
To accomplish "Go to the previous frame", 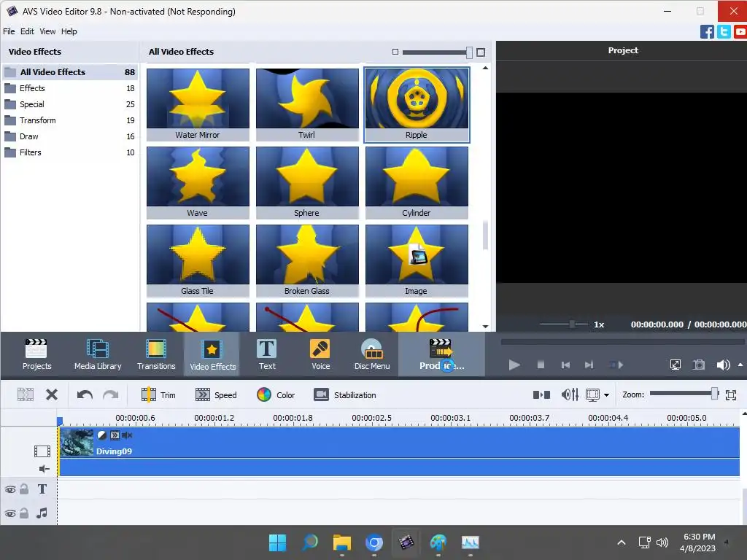I will (565, 365).
